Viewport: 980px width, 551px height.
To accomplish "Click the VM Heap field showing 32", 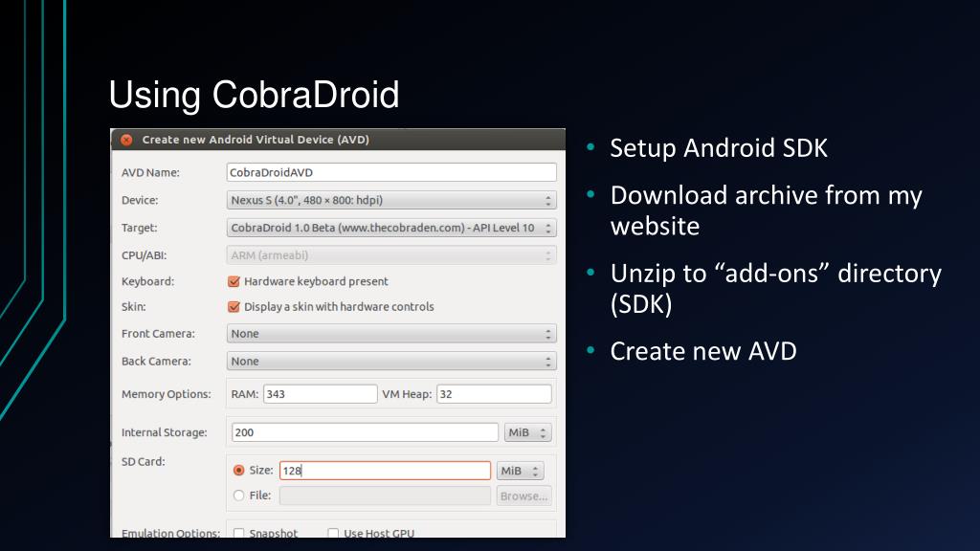I will [x=494, y=394].
